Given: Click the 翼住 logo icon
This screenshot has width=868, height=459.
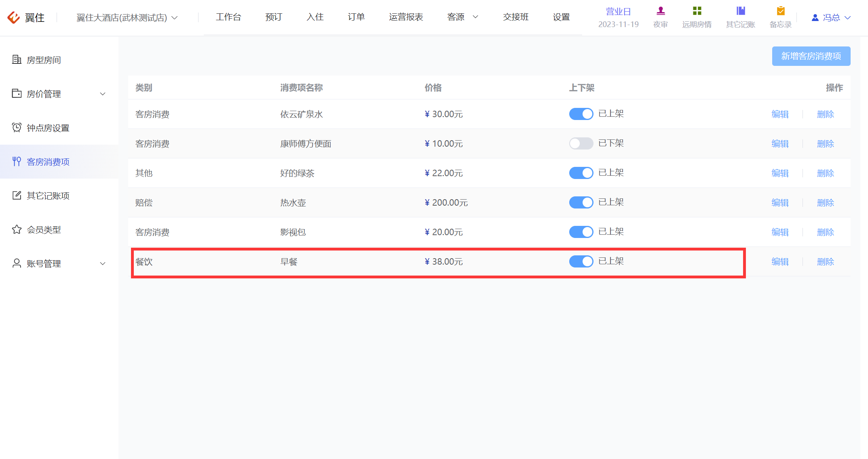Looking at the screenshot, I should click(x=14, y=17).
